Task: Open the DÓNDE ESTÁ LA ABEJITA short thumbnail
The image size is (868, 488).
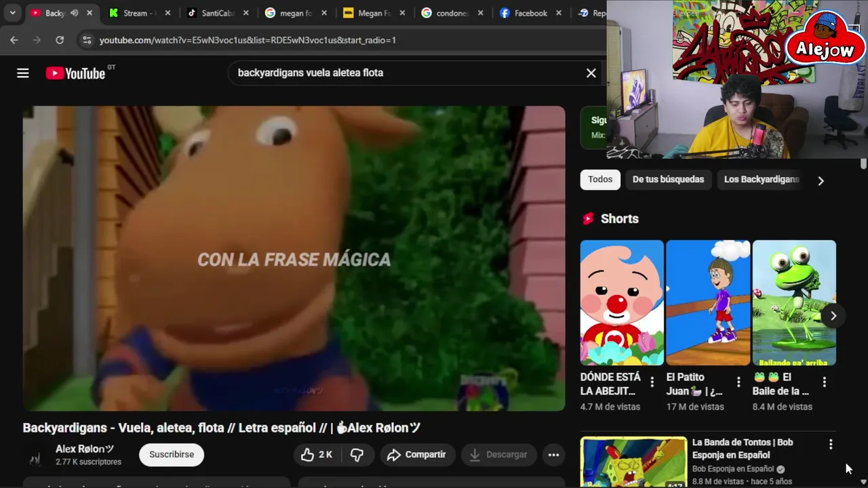Action: pyautogui.click(x=622, y=302)
